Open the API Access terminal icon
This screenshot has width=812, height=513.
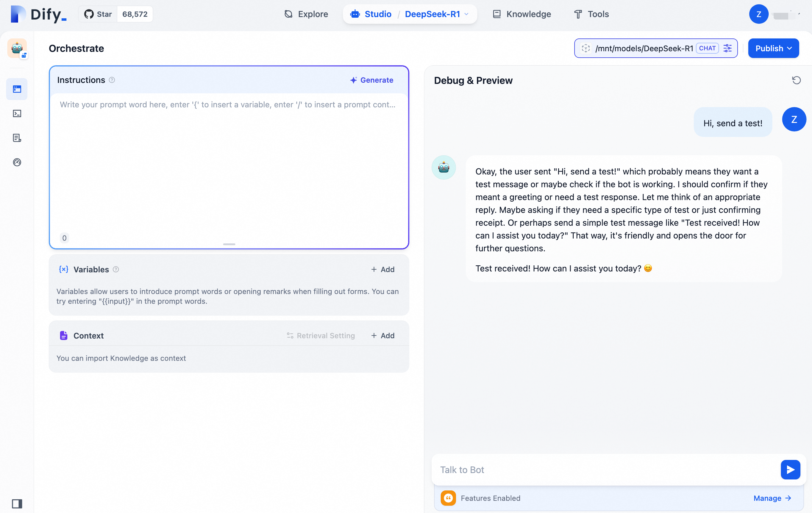17,113
